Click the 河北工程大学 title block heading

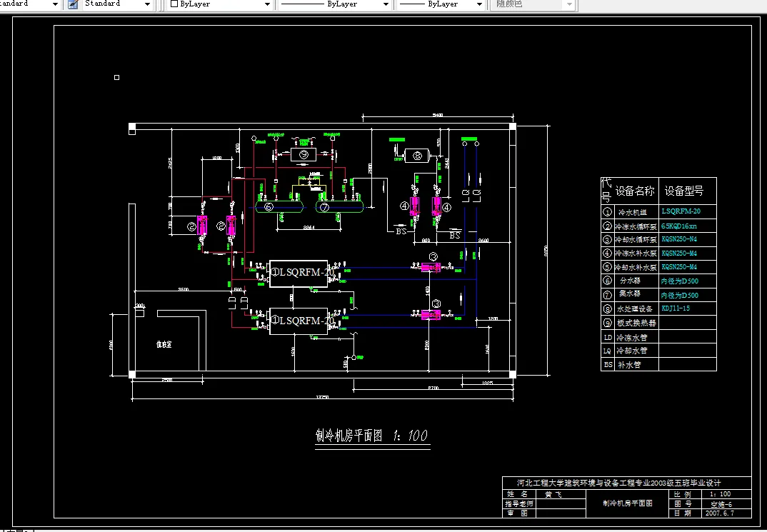pos(618,483)
